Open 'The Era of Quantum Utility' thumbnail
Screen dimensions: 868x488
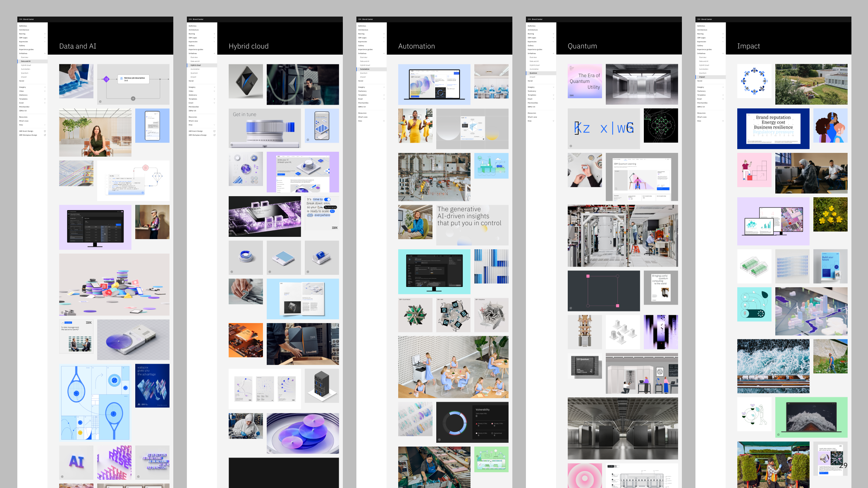click(x=585, y=81)
